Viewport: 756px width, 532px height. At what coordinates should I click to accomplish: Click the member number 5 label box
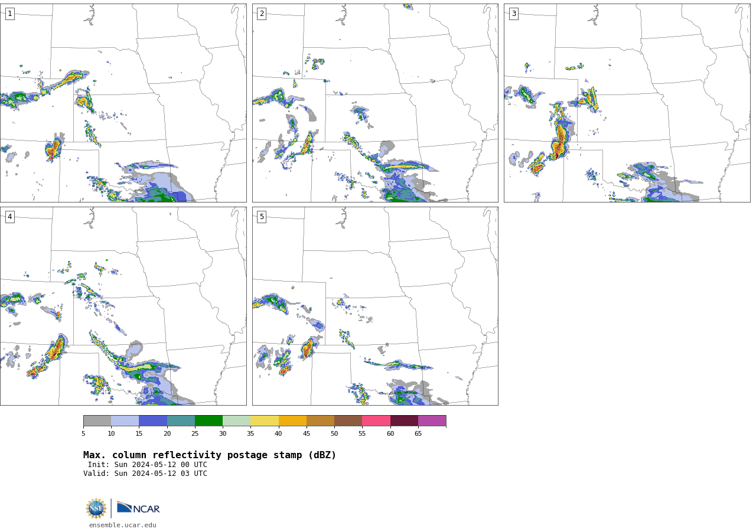coord(262,217)
